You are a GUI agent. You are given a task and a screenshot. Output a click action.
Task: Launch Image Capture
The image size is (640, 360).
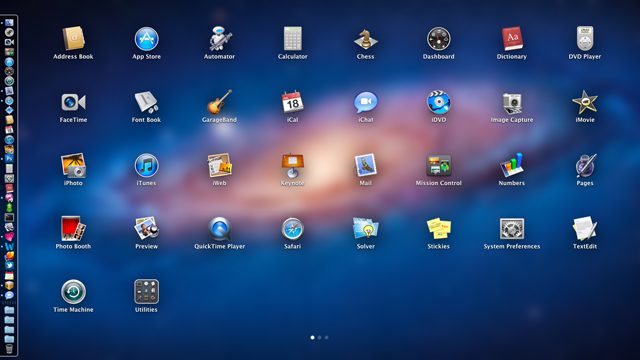[512, 103]
